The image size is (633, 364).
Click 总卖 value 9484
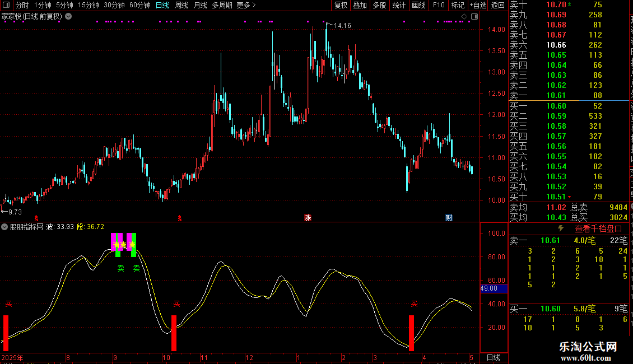coord(618,207)
